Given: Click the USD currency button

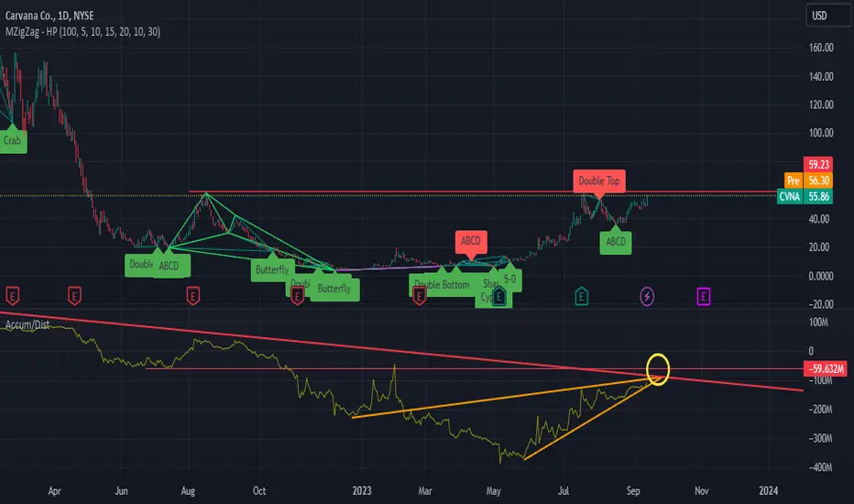Looking at the screenshot, I should [x=827, y=16].
